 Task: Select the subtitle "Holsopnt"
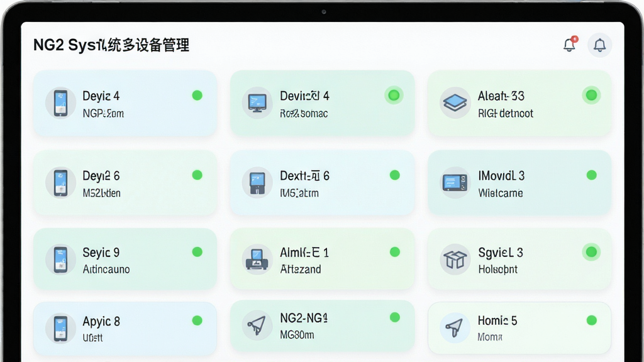click(x=498, y=270)
